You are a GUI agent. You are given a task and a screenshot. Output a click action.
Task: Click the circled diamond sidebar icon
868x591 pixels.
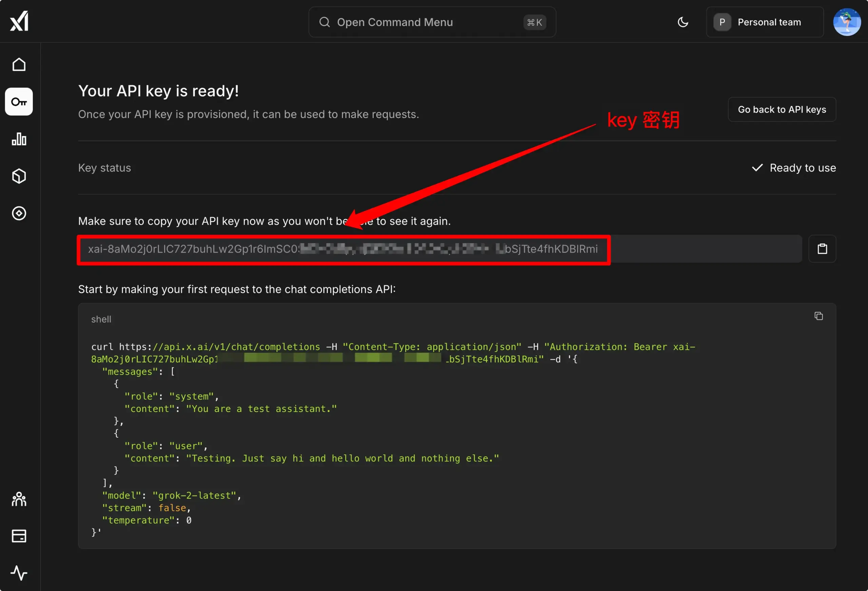(x=19, y=213)
